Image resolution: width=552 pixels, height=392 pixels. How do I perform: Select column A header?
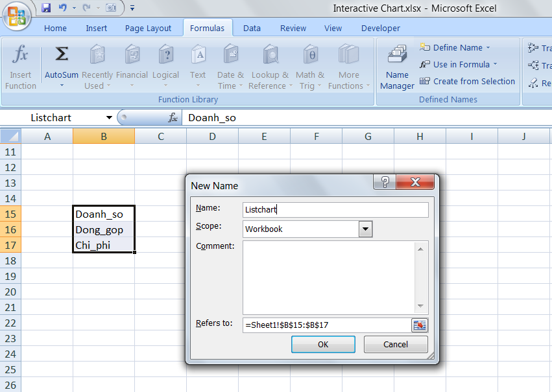point(47,137)
